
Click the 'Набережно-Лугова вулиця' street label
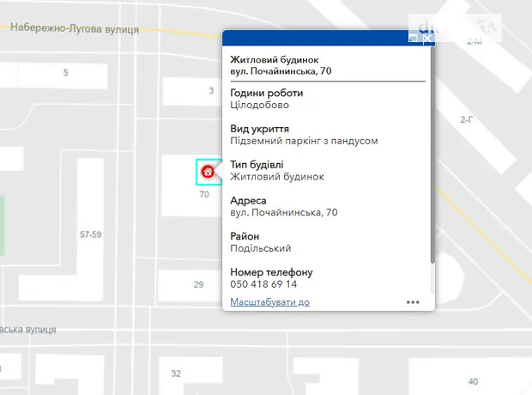75,28
